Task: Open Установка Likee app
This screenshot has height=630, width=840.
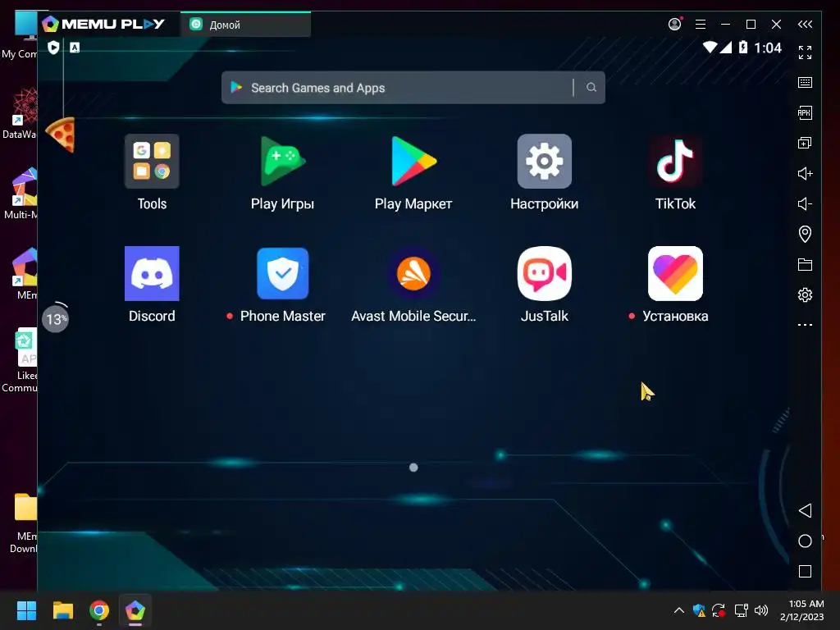Action: coord(675,274)
